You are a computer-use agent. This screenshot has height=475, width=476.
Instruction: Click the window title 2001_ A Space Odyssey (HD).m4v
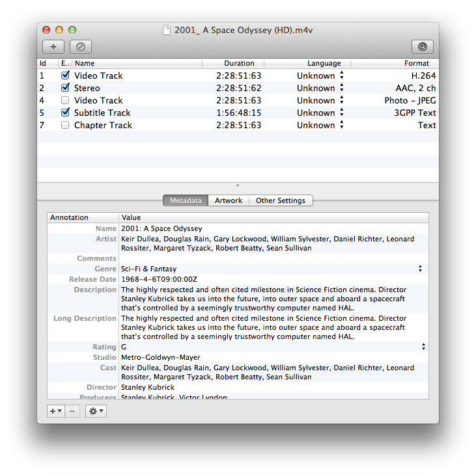point(244,30)
